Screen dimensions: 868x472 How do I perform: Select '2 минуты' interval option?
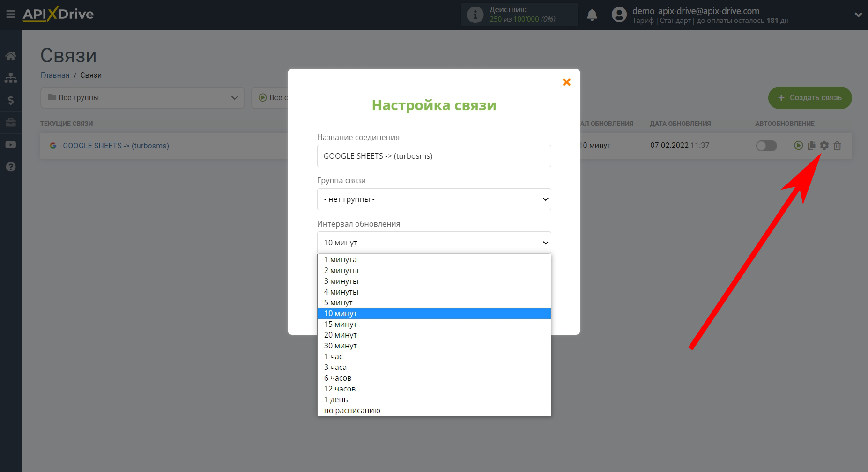pos(434,270)
